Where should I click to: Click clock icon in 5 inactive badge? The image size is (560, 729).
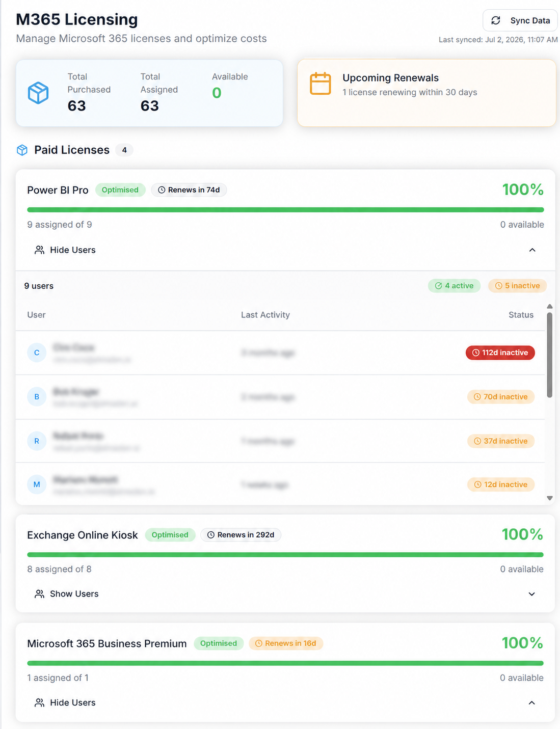[498, 286]
